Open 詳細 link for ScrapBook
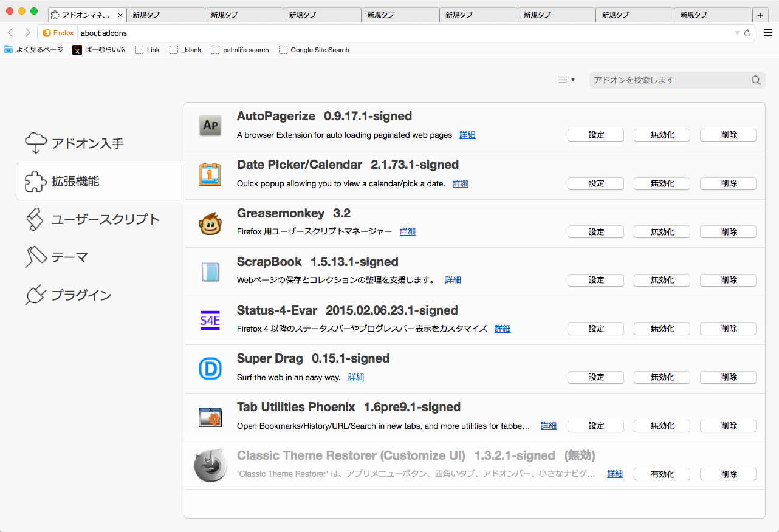Viewport: 779px width, 532px height. (x=453, y=280)
